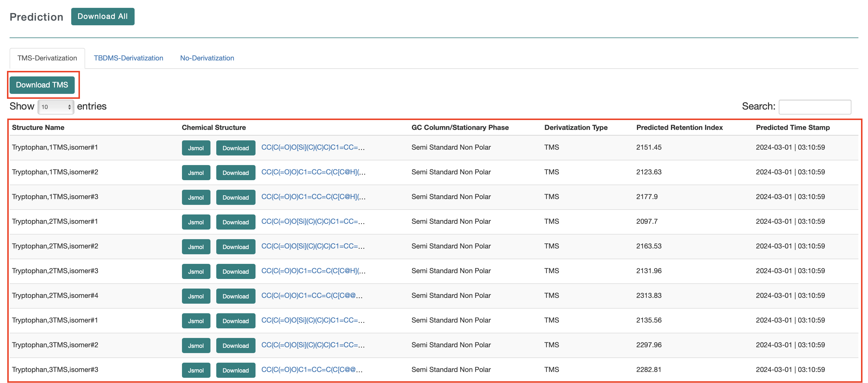Click SMILES link for Tryptophan,1TMS,isomer#3
Screen dimensions: 868x383
point(313,197)
